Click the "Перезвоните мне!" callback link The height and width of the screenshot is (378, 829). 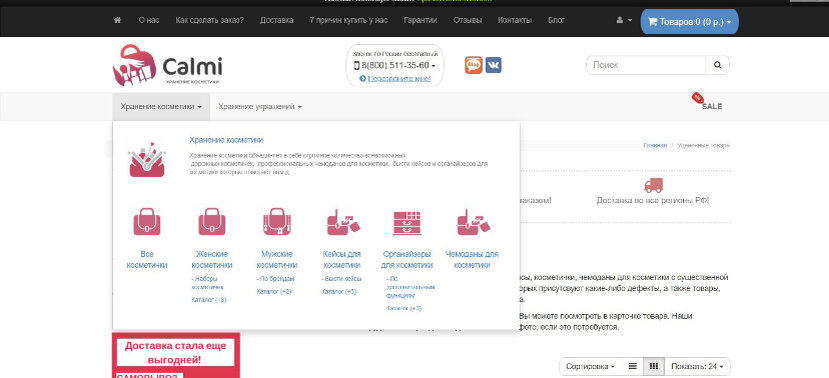click(x=399, y=79)
